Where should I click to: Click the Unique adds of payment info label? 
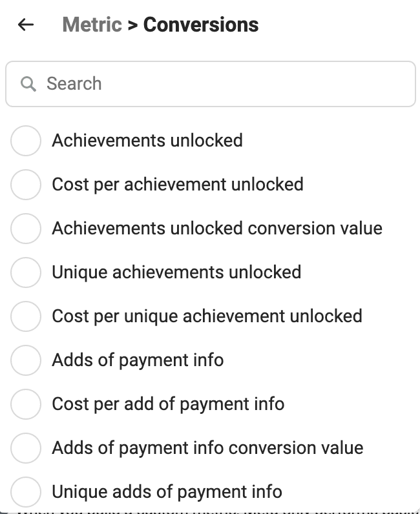coord(167,492)
